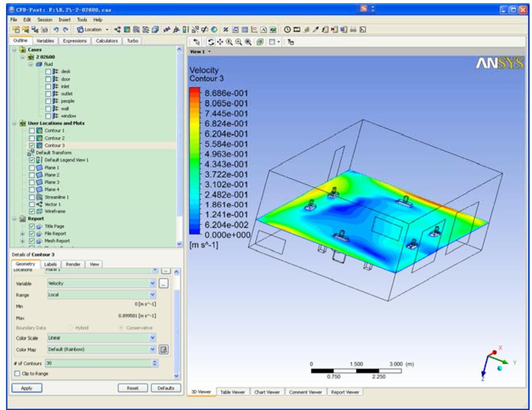This screenshot has width=532, height=410.
Task: Check the Clip to Range option
Action: click(x=17, y=374)
